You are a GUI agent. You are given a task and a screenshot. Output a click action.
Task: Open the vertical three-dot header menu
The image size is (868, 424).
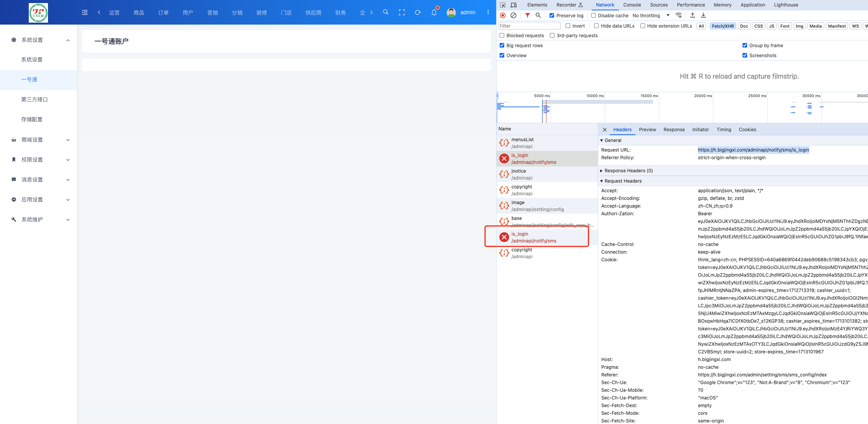click(x=488, y=12)
